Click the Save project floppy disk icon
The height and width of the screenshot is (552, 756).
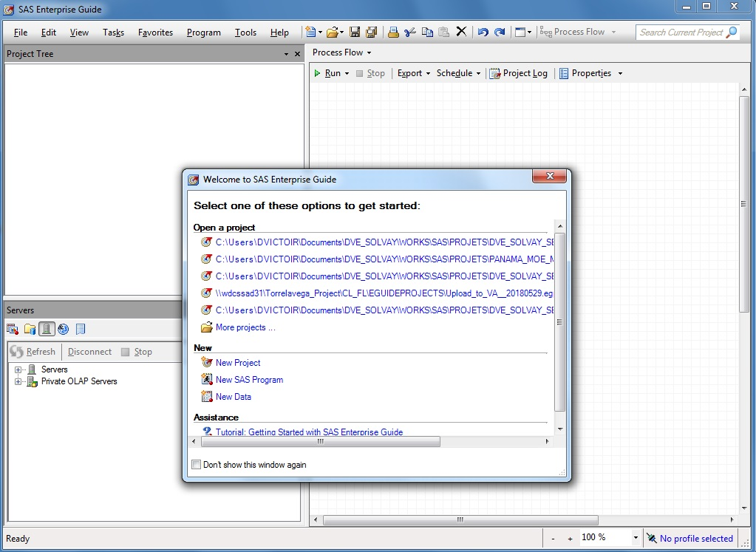tap(355, 33)
